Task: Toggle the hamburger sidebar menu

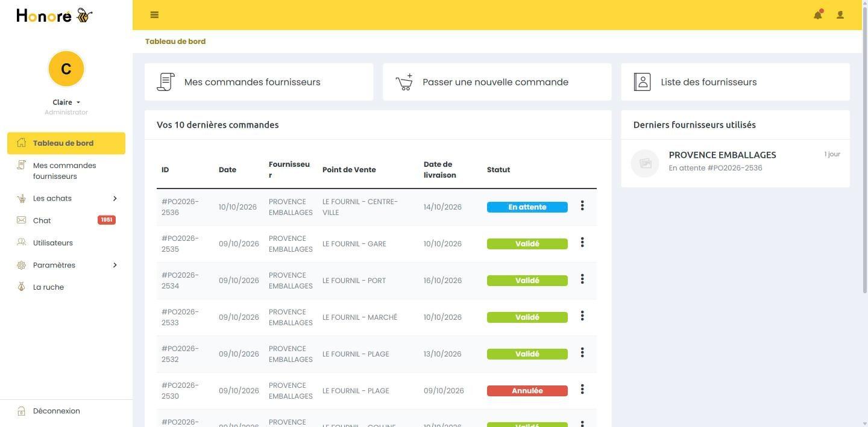Action: pos(154,15)
